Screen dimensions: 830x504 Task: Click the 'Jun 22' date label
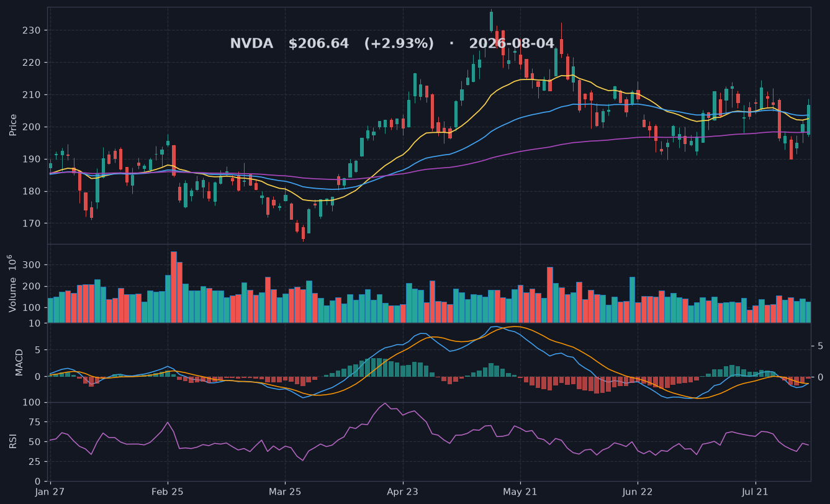[638, 492]
